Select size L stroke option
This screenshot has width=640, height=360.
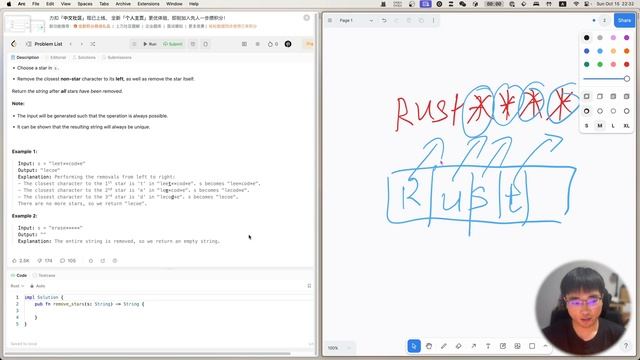613,126
